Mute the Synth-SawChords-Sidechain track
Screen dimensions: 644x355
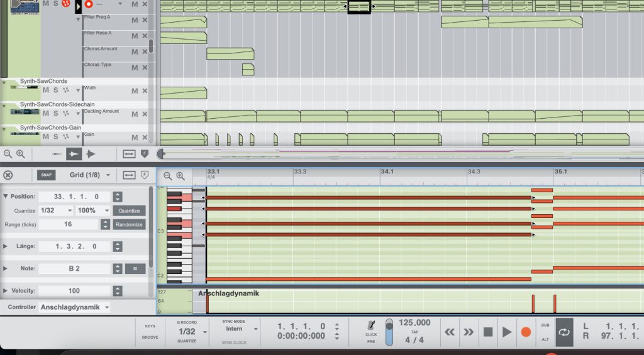pos(45,113)
